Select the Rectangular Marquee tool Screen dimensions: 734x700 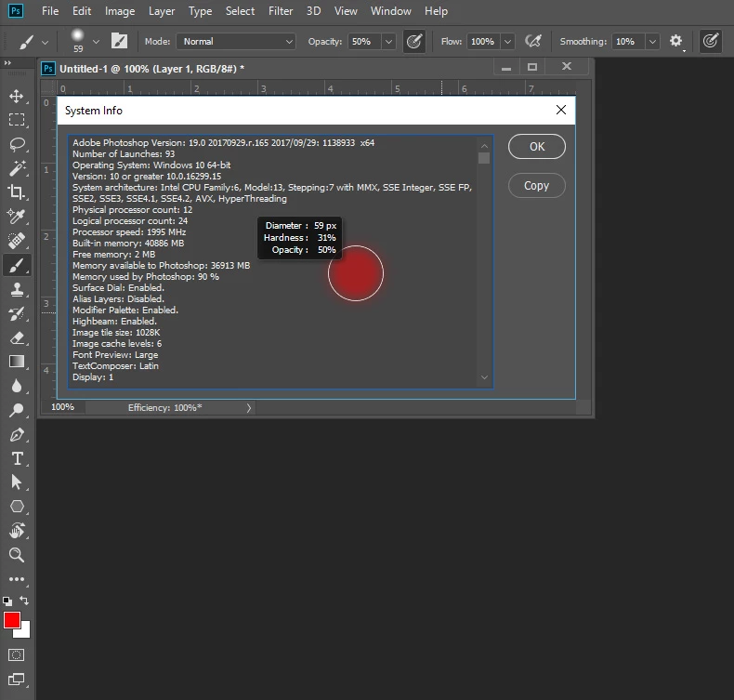[17, 120]
